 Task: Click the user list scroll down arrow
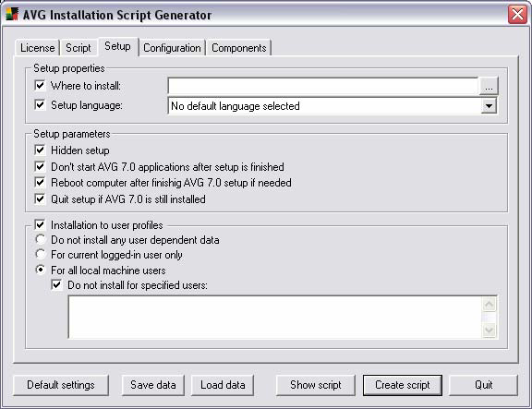pyautogui.click(x=489, y=330)
